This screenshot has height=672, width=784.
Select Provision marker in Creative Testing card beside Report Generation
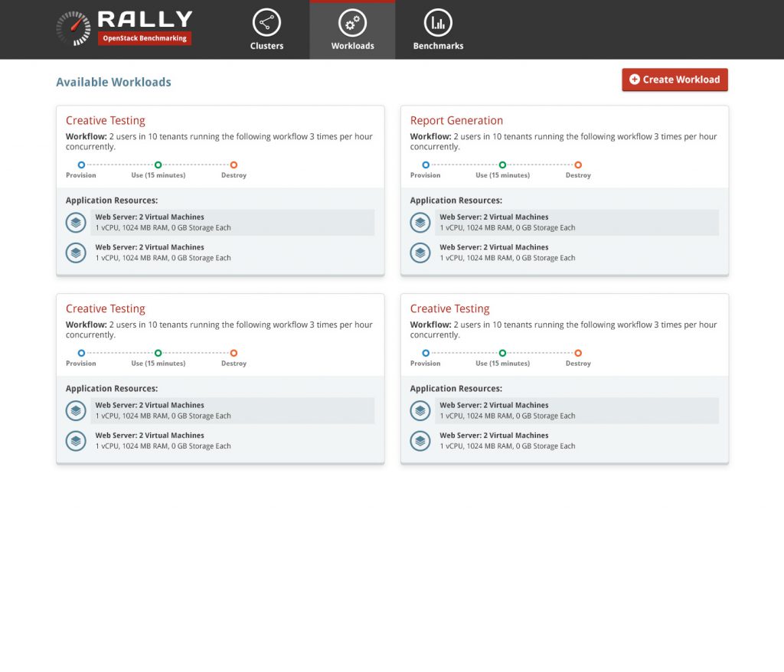(81, 165)
